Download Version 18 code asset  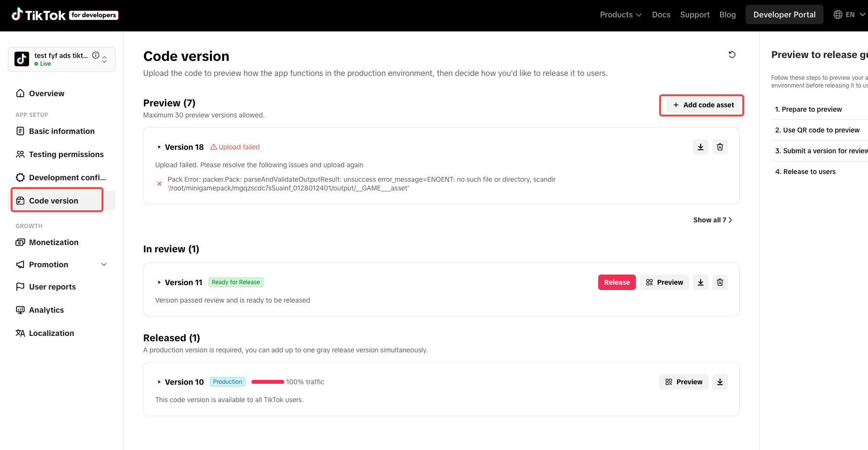pyautogui.click(x=701, y=147)
